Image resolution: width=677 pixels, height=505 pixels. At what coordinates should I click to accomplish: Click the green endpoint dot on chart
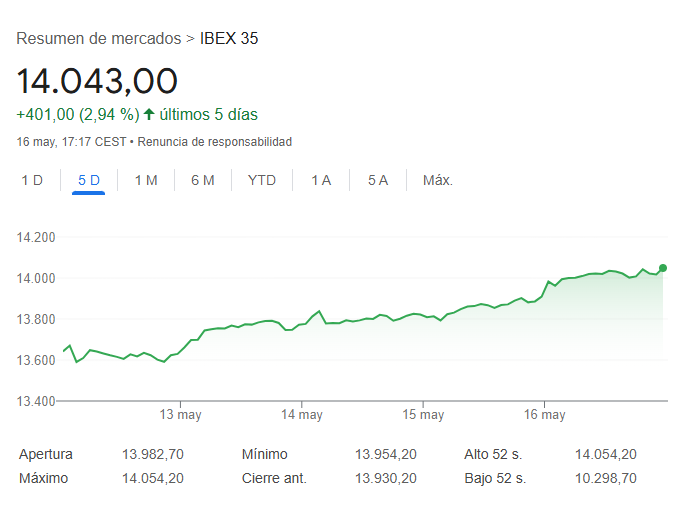coord(663,267)
